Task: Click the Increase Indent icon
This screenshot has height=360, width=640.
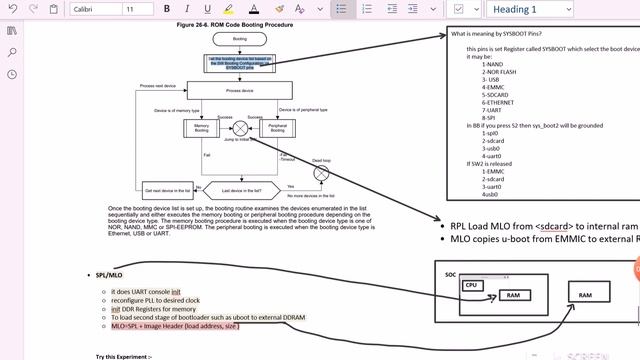Action: click(x=413, y=9)
